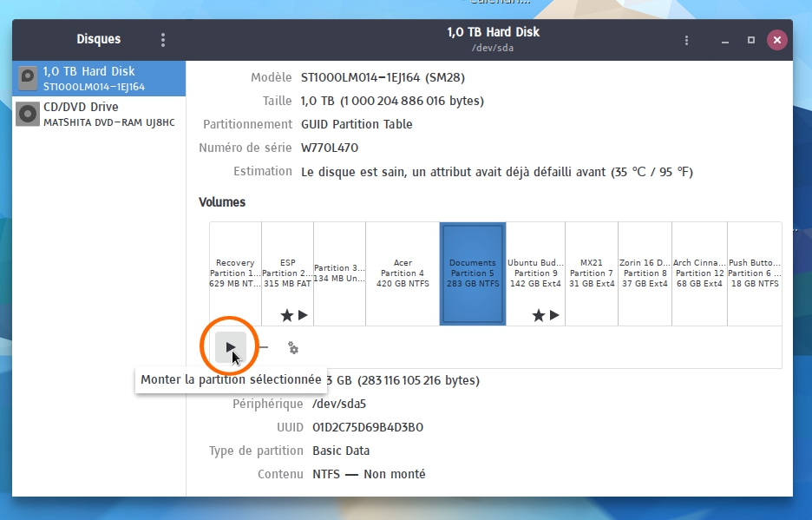
Task: Click the hard disk drive icon
Action: click(x=29, y=78)
